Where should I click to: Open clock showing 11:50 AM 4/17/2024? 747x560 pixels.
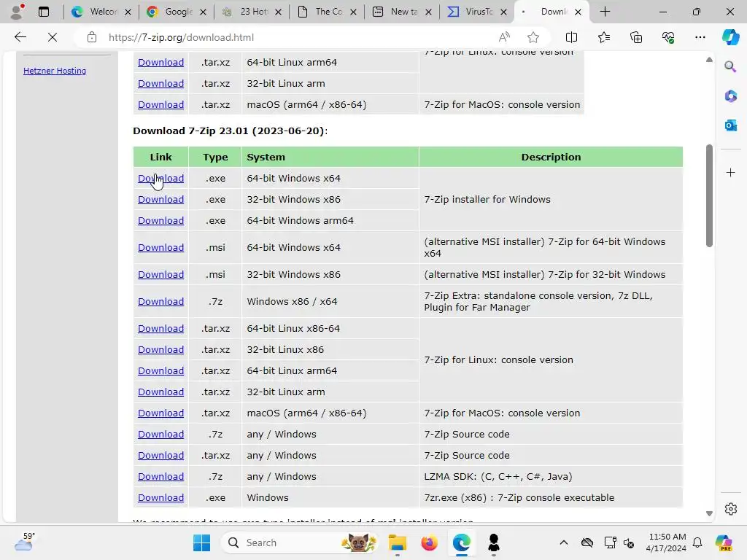[x=667, y=542]
